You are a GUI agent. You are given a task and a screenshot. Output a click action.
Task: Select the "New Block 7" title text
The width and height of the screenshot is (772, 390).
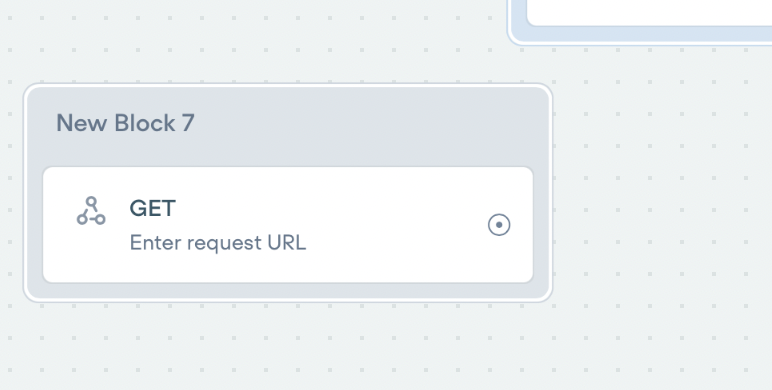tap(125, 123)
